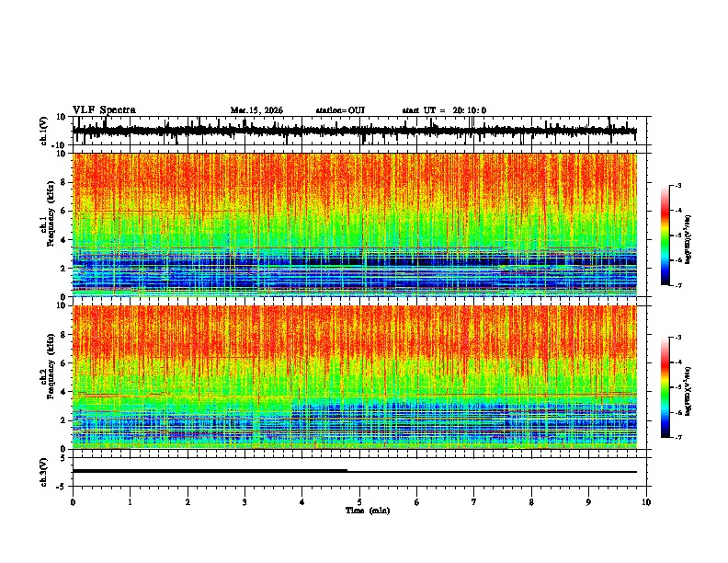
Task: Click time axis tick label "1"
Action: (x=130, y=502)
